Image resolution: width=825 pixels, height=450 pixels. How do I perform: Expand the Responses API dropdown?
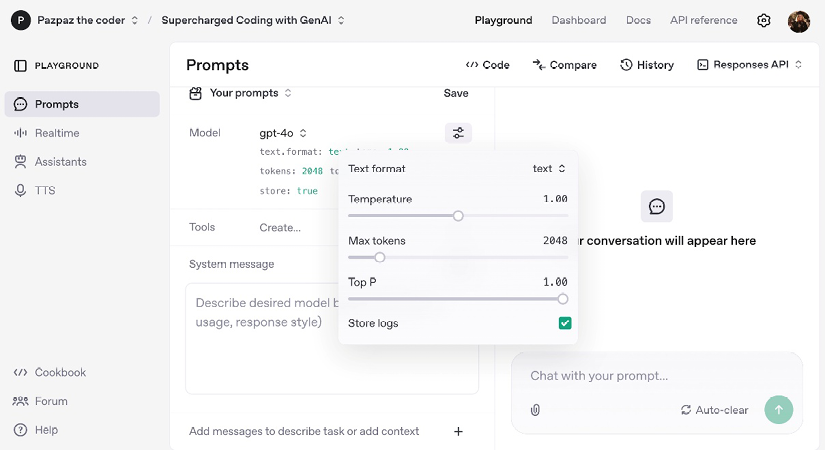click(749, 65)
